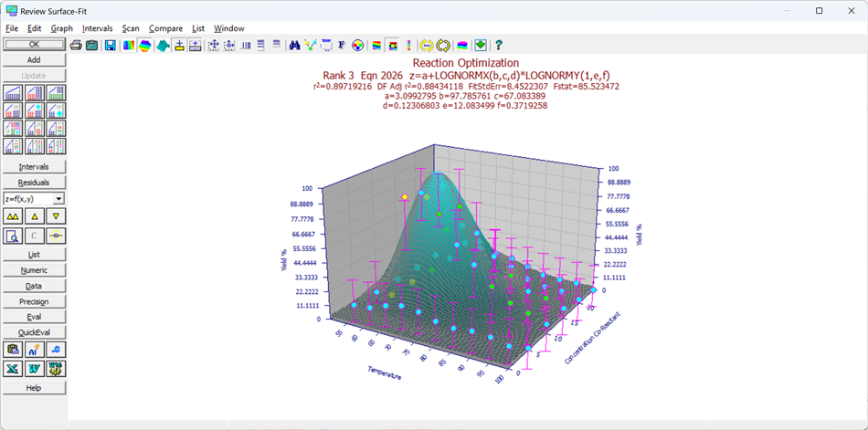Open the Edit menu

tap(35, 28)
